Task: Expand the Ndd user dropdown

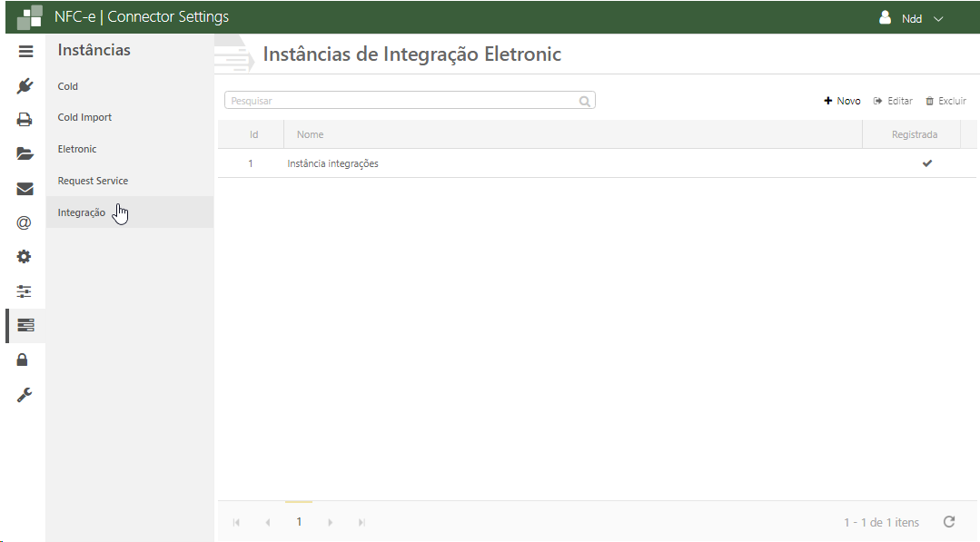Action: click(912, 18)
